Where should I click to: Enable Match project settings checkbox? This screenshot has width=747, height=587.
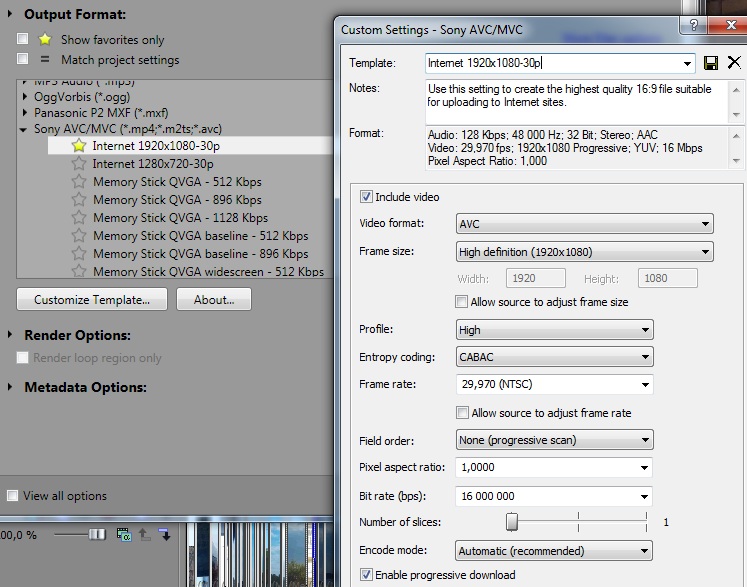22,59
